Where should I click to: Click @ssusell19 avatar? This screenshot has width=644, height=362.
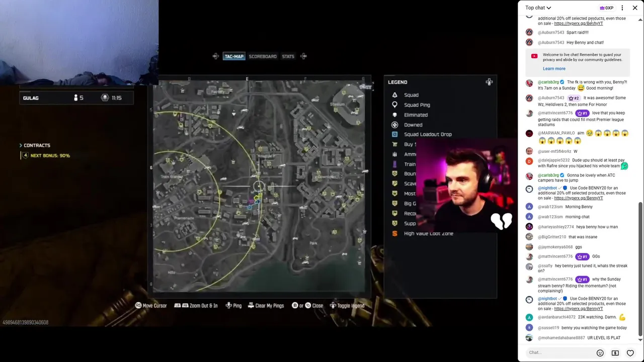(x=529, y=328)
